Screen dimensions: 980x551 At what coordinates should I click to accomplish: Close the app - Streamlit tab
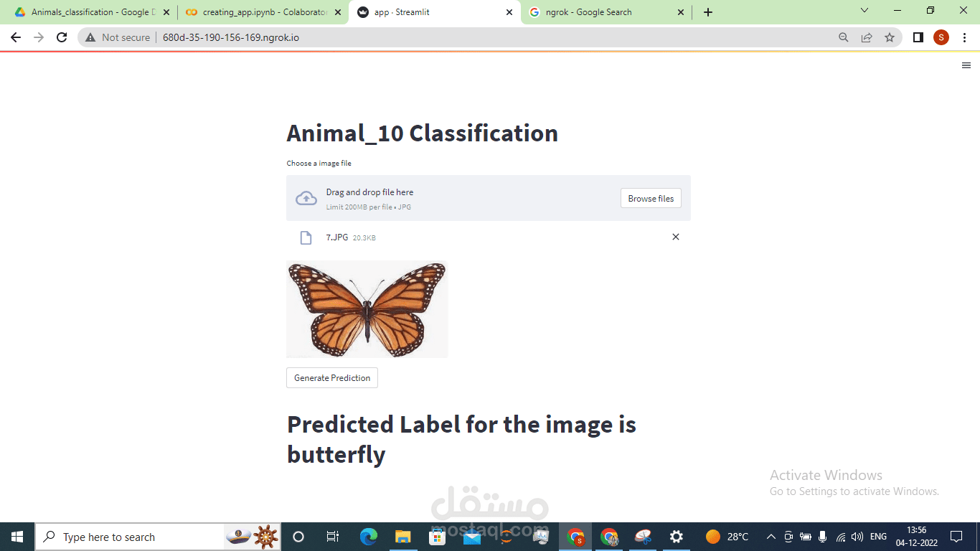pyautogui.click(x=509, y=12)
